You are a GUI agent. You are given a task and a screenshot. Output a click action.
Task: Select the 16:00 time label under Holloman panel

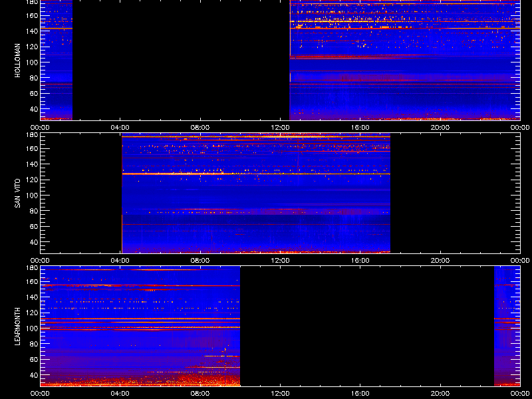pyautogui.click(x=360, y=128)
